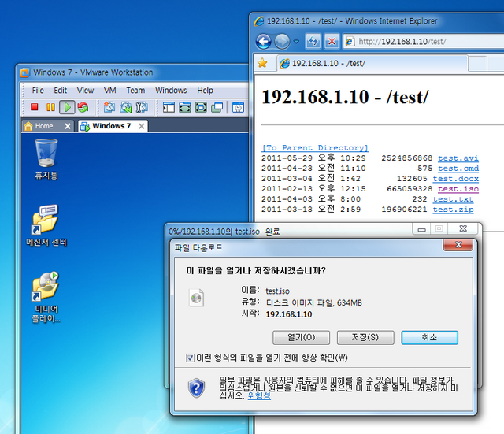Viewport: 504px width, 434px height.
Task: Click the Internet Explorer Forward button
Action: pyautogui.click(x=282, y=42)
